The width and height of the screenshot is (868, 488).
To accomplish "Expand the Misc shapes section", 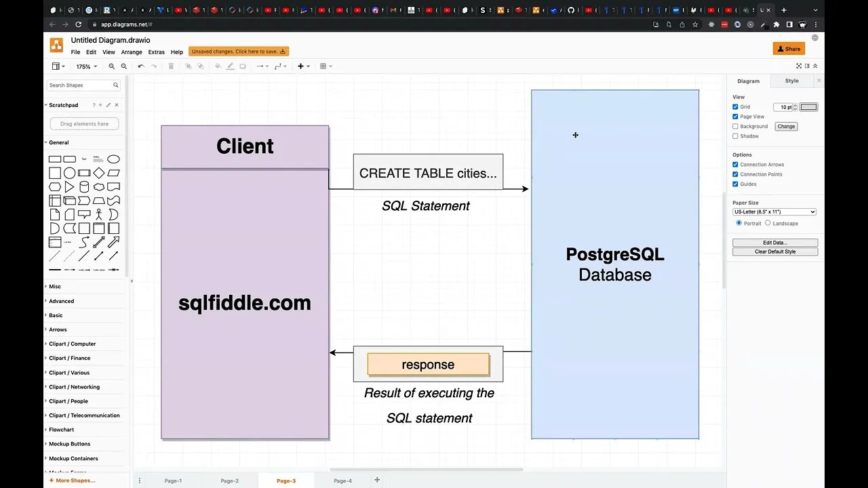I will pyautogui.click(x=55, y=287).
